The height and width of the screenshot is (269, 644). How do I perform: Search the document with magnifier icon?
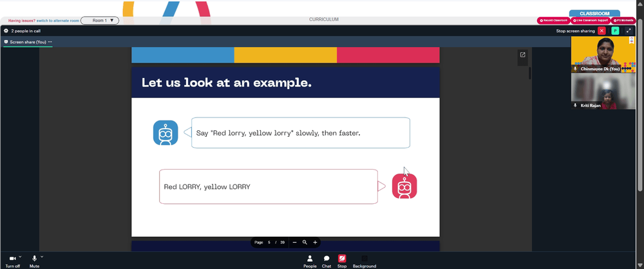305,243
